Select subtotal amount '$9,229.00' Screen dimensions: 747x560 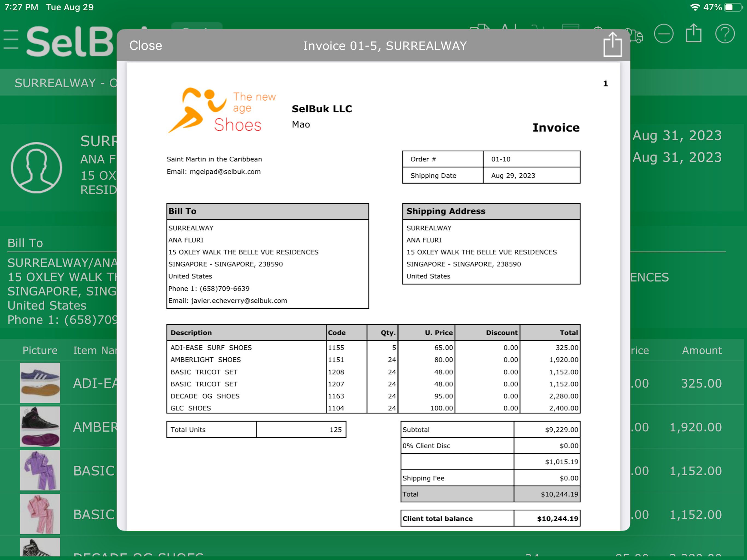coord(561,430)
